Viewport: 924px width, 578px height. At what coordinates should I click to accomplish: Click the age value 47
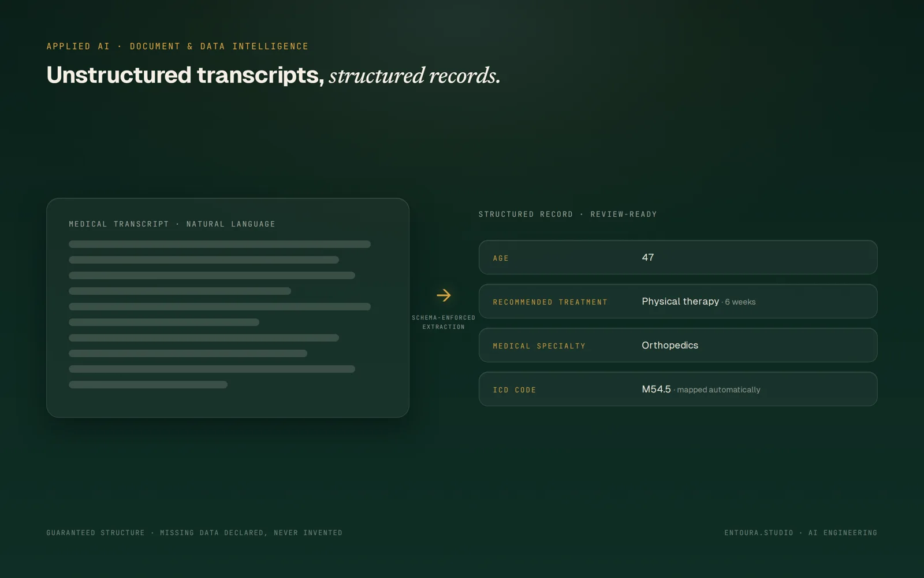click(648, 257)
